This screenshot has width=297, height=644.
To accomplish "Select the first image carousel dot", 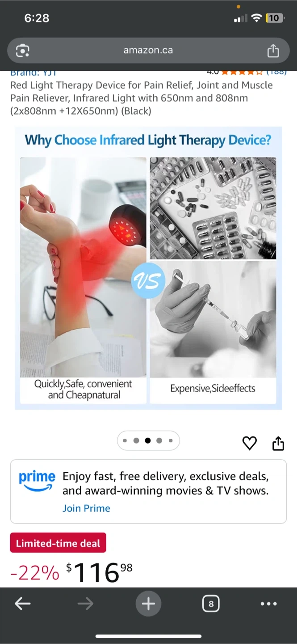I will coord(125,441).
